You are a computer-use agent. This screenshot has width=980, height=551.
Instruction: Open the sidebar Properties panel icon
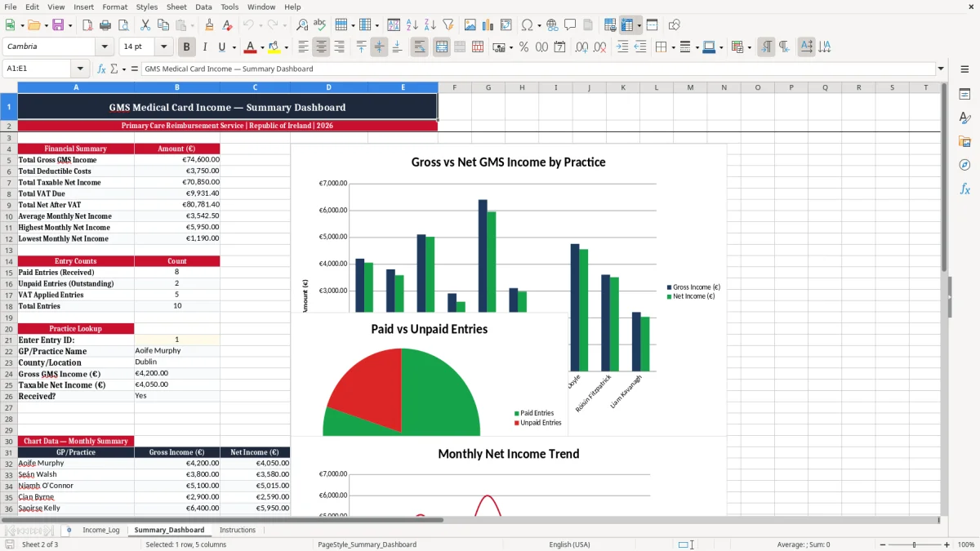pyautogui.click(x=964, y=95)
